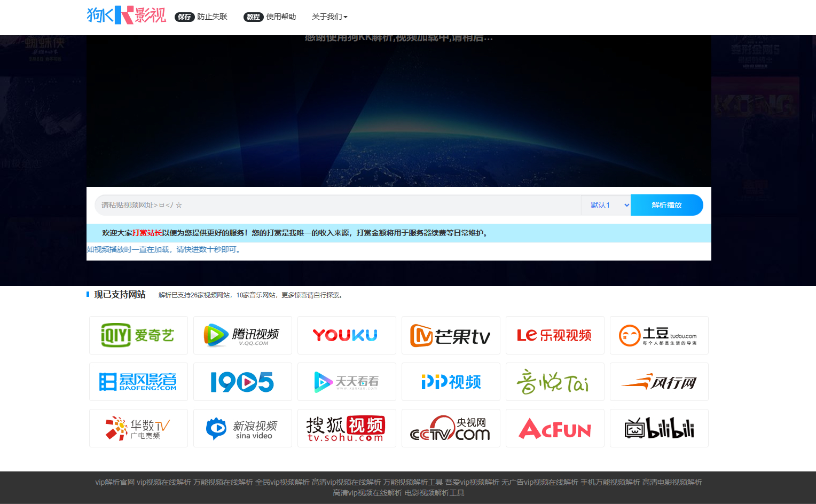Viewport: 816px width, 504px height.
Task: Open the 防止失联 save menu item
Action: (201, 17)
